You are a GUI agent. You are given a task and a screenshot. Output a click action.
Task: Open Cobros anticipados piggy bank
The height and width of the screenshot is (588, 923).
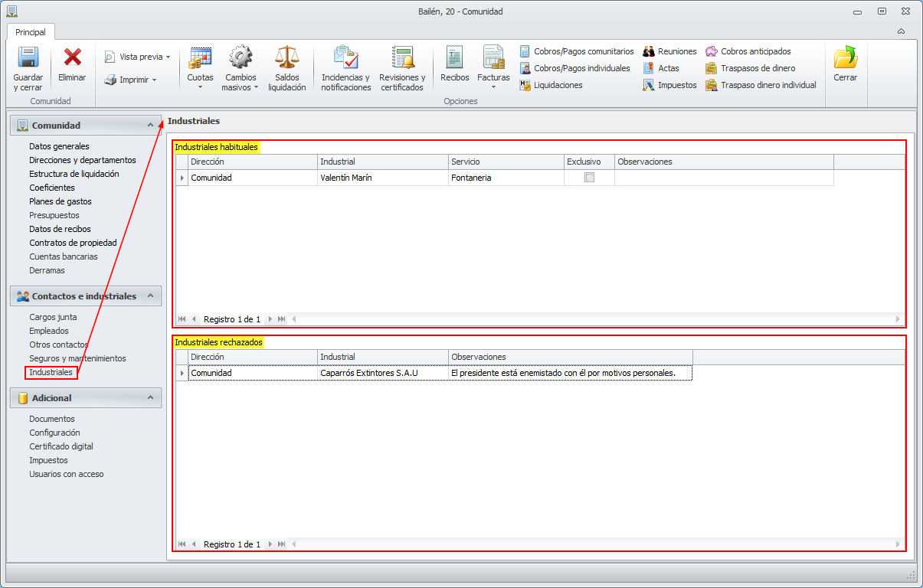[x=748, y=51]
